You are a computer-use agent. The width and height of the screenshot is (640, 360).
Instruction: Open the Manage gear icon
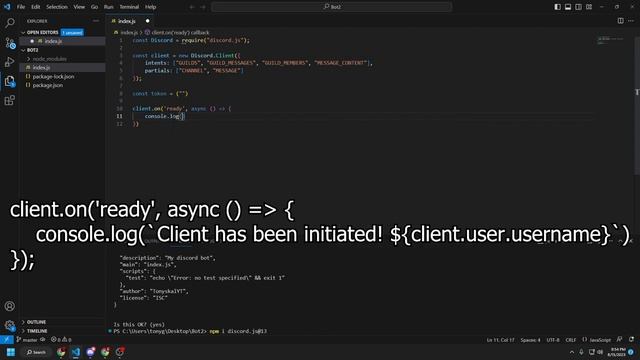pyautogui.click(x=10, y=325)
